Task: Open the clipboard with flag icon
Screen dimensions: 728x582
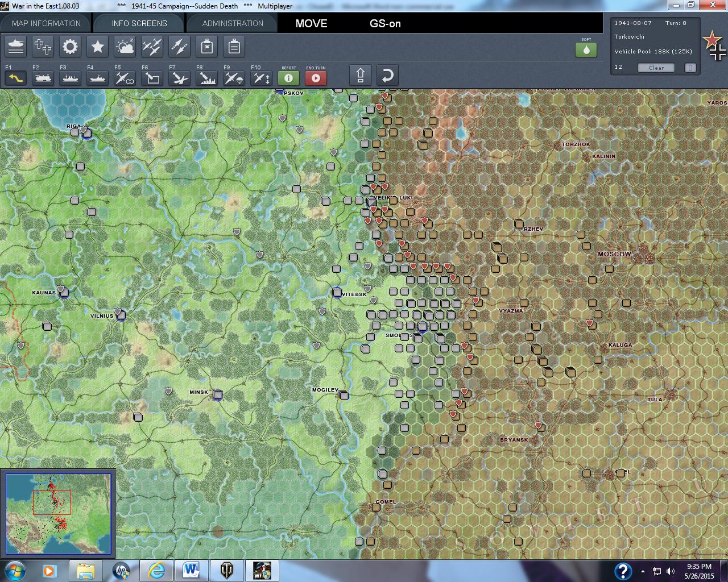Action: [x=207, y=47]
